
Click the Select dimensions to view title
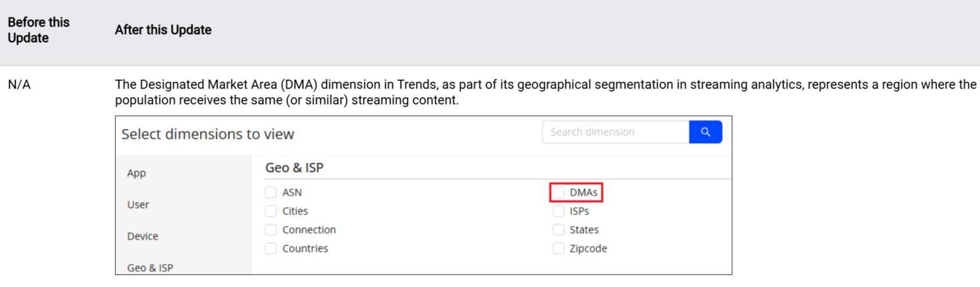click(x=208, y=134)
